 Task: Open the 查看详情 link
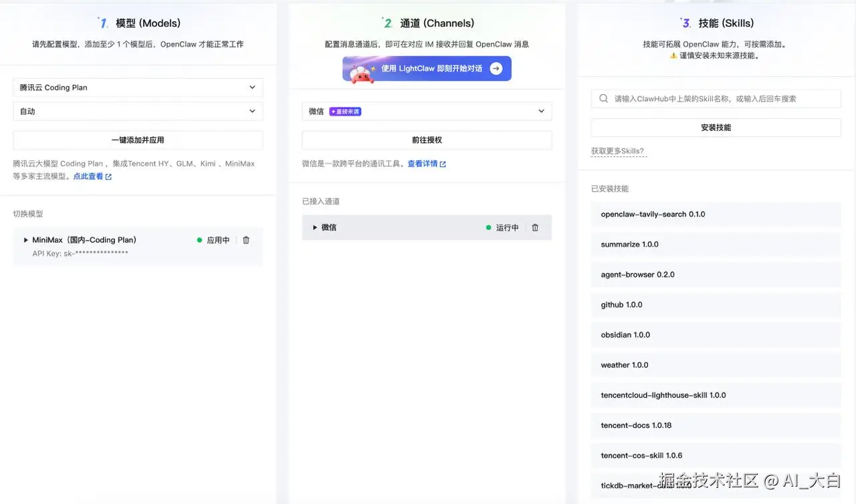(423, 164)
